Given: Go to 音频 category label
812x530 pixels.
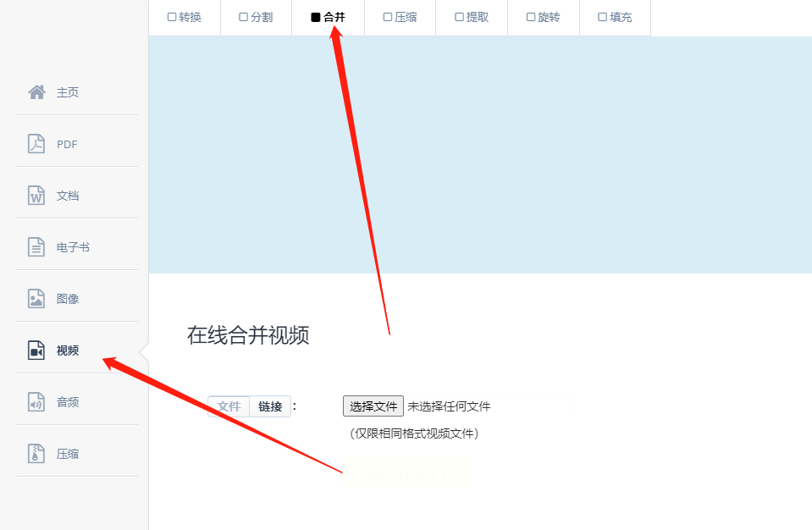Looking at the screenshot, I should click(x=68, y=402).
